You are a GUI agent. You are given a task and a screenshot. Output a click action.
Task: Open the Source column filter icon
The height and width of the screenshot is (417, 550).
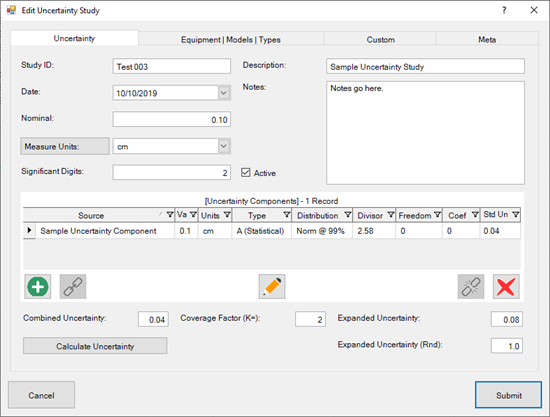(x=170, y=215)
